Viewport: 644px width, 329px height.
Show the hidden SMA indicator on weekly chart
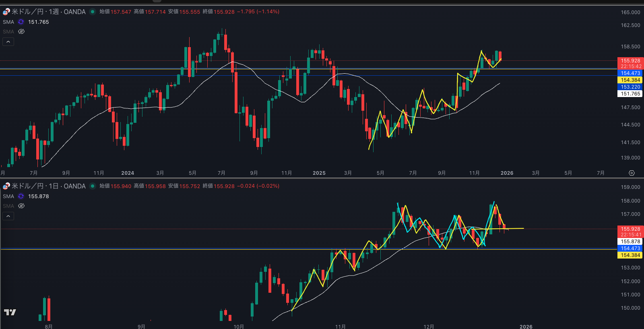(x=21, y=31)
